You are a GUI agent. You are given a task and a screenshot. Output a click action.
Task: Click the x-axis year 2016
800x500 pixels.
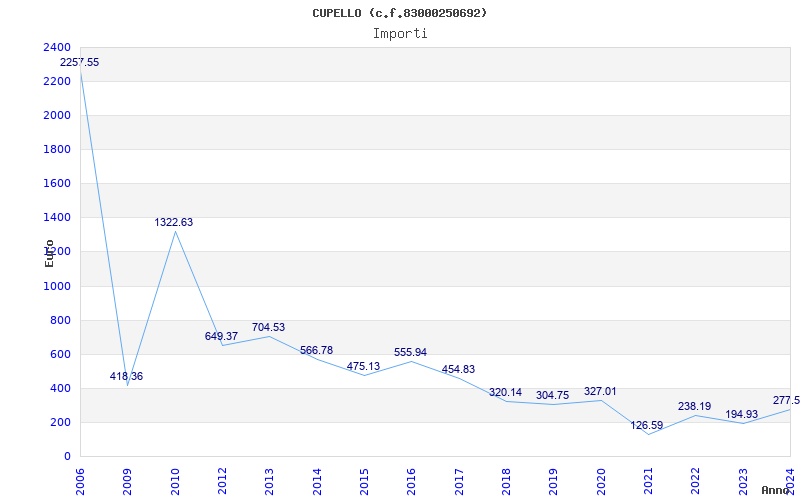coord(412,482)
